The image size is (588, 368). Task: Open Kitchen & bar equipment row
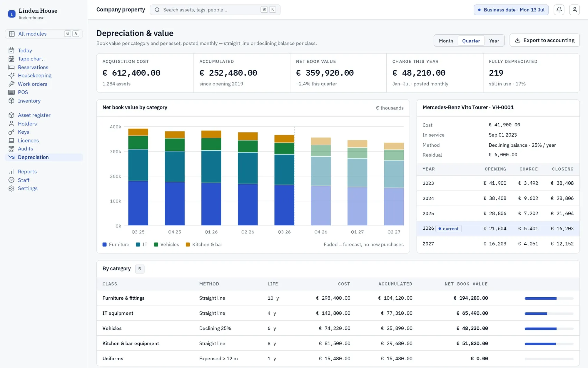[338, 343]
